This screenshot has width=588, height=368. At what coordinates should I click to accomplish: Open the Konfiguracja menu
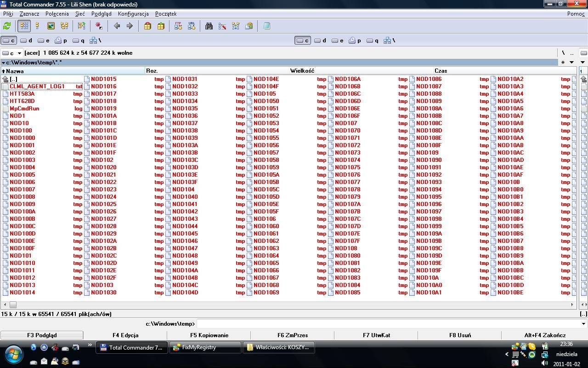[133, 14]
